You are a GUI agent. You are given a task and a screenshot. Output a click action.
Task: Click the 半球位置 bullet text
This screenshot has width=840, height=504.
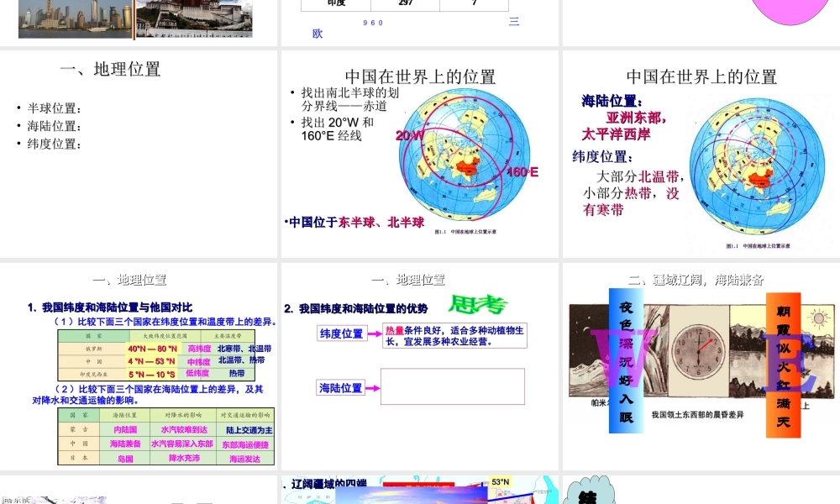[54, 108]
